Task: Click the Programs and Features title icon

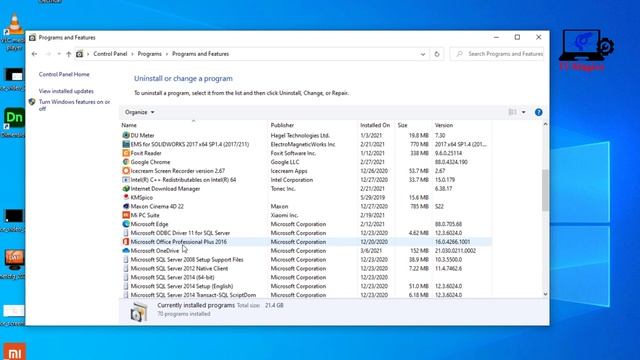Action: point(32,38)
